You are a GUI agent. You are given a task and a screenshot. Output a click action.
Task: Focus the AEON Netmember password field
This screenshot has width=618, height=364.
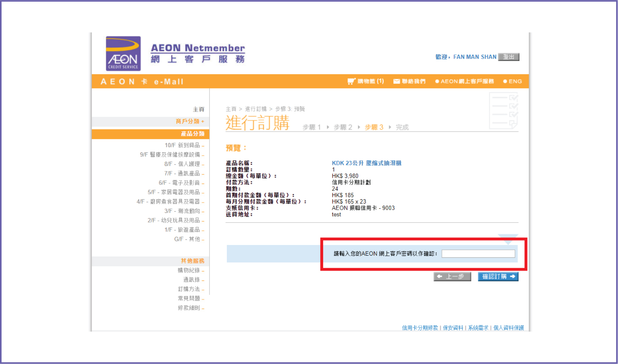click(478, 254)
